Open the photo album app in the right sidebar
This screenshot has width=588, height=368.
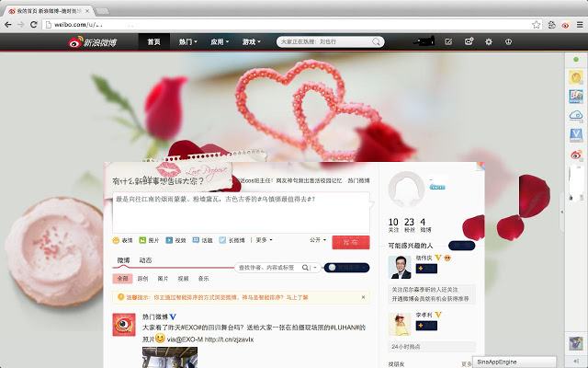pos(576,96)
